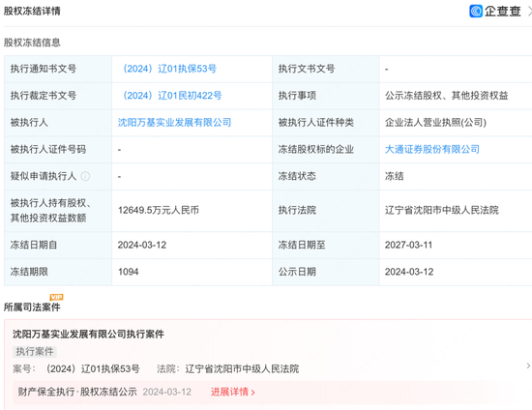Select the freeze end date 2027-03-11

pyautogui.click(x=408, y=245)
